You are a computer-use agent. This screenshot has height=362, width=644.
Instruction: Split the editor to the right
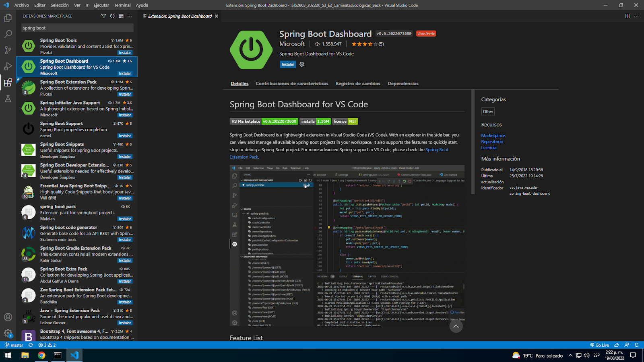(x=627, y=16)
